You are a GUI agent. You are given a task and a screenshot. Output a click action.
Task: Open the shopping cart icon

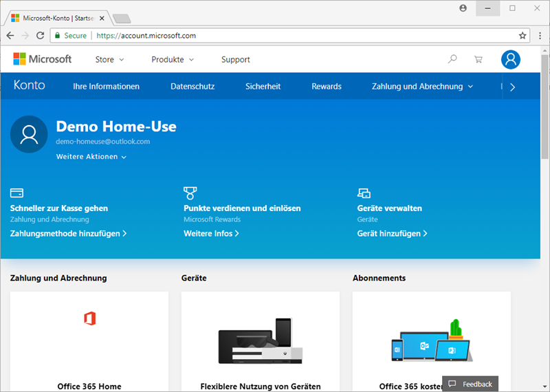(478, 59)
